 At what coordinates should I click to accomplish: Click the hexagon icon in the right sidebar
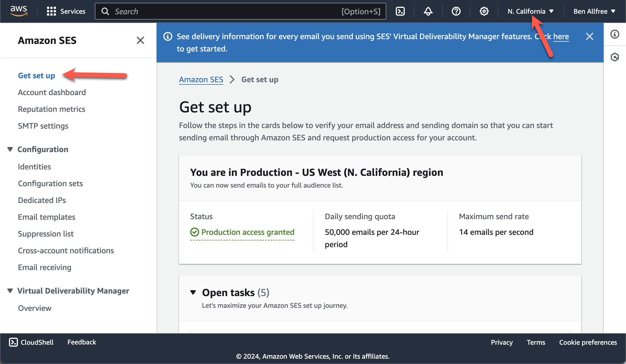[615, 57]
